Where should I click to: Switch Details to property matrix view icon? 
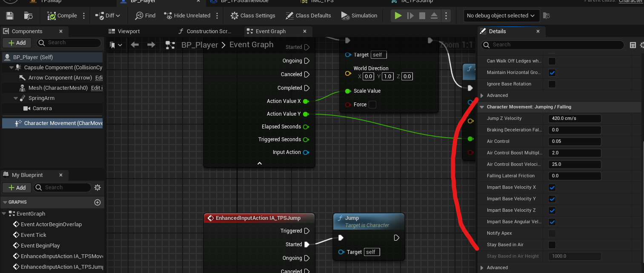click(x=633, y=45)
